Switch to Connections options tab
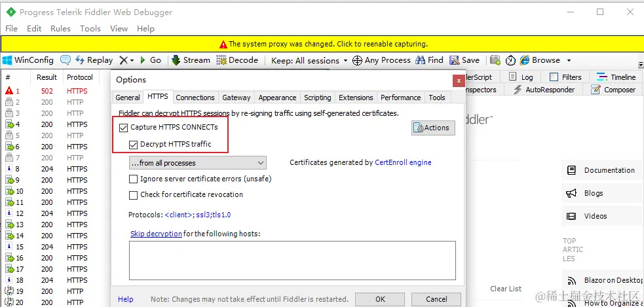This screenshot has width=644, height=307. click(x=195, y=98)
